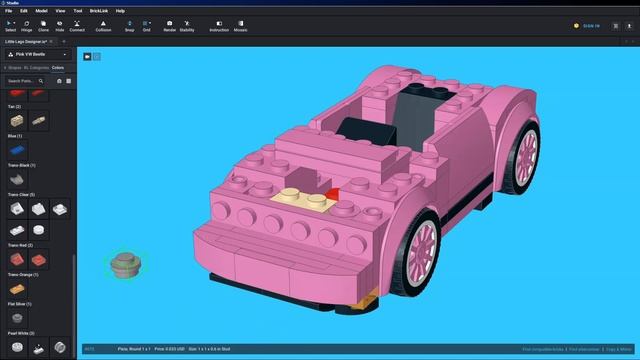Click the Tan (2) color group label

pos(14,107)
